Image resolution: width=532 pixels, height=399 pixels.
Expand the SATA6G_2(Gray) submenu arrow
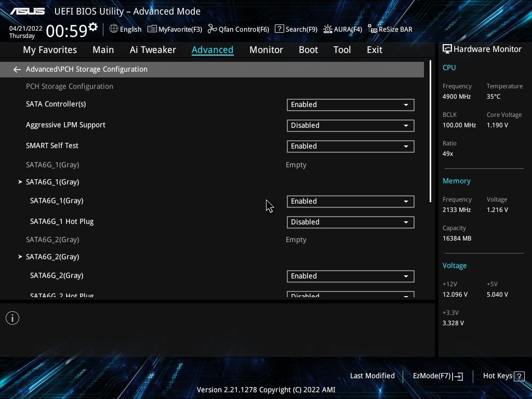(x=20, y=257)
